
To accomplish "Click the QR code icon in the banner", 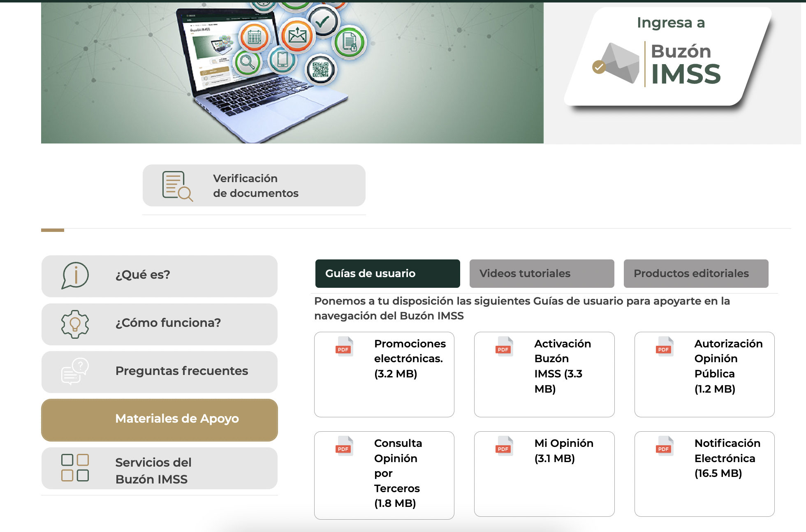I will pos(320,69).
